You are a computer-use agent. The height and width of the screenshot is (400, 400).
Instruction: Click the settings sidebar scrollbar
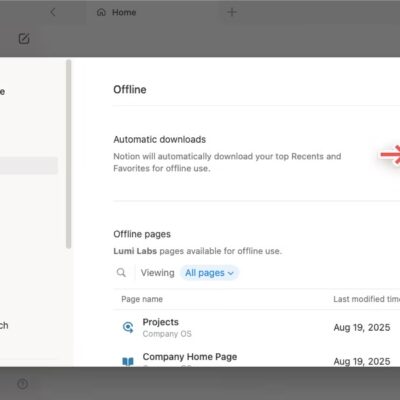[x=68, y=154]
